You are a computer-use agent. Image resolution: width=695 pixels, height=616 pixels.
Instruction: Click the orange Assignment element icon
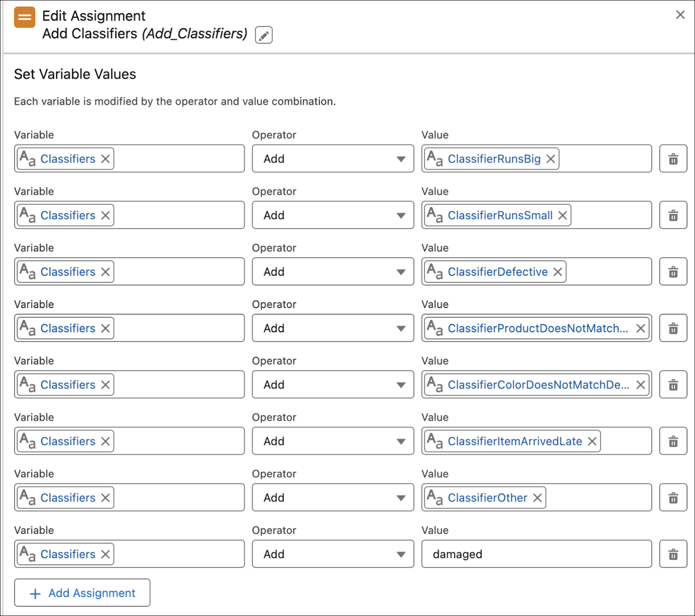(25, 17)
